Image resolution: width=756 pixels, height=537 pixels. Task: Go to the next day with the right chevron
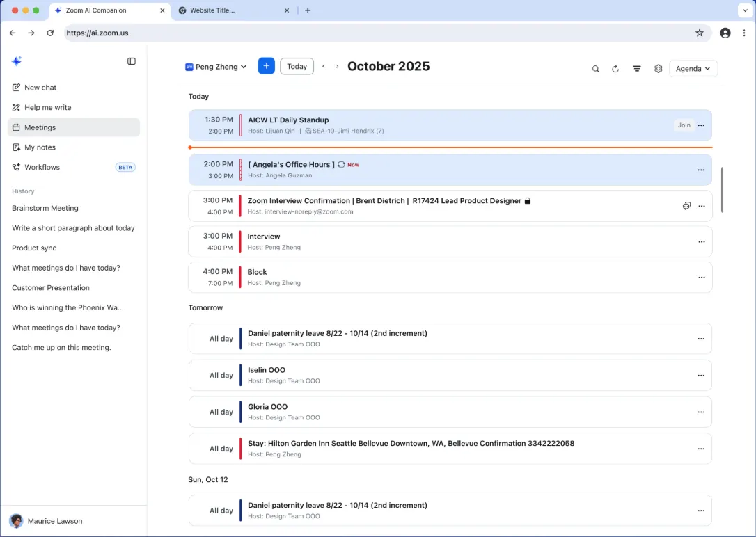(x=337, y=65)
